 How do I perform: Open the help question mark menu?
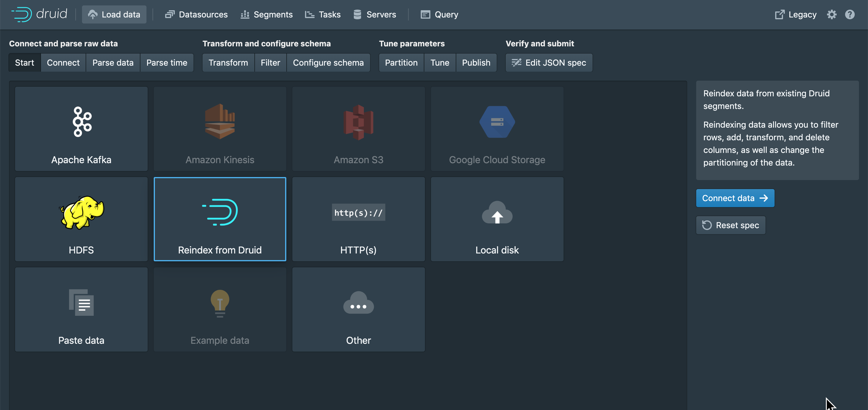coord(850,14)
